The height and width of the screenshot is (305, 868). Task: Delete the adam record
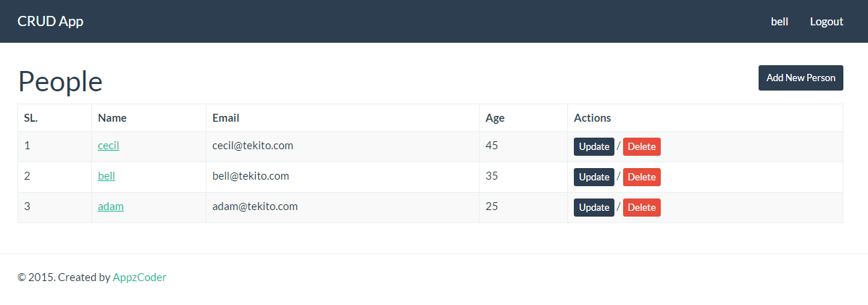[642, 208]
